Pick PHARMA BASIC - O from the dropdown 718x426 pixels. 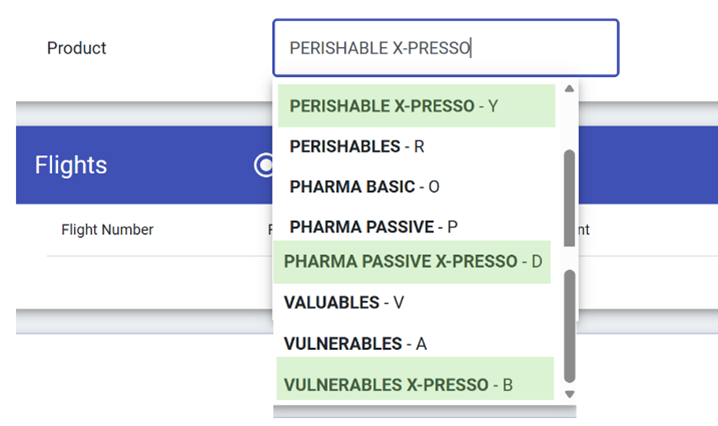click(364, 187)
